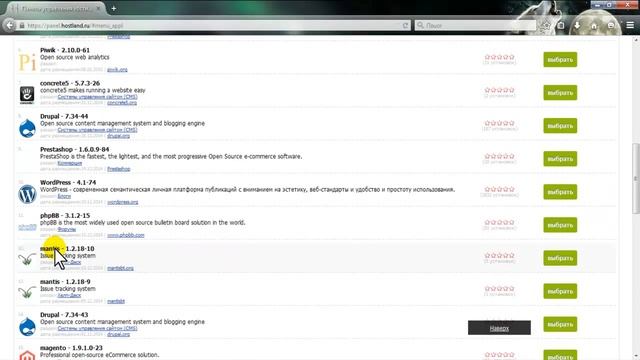Click the site lock security icon
Image resolution: width=640 pixels, height=360 pixels.
pyautogui.click(x=22, y=25)
